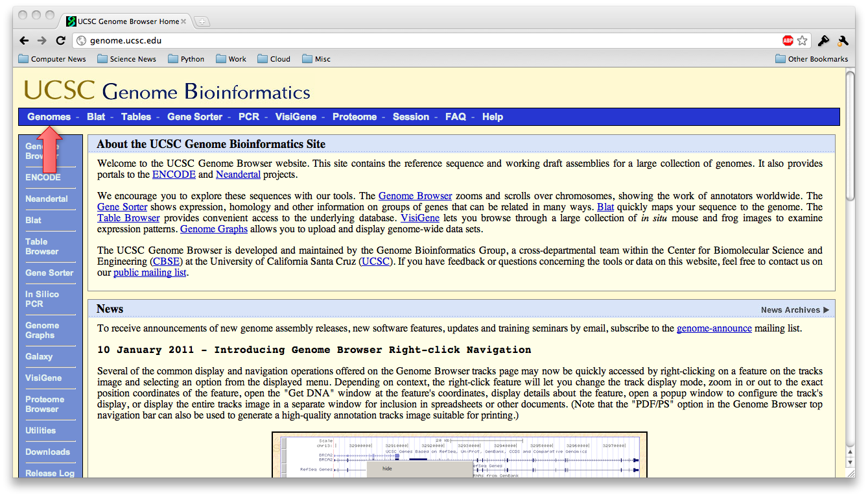Open Release Log in left sidebar

50,473
